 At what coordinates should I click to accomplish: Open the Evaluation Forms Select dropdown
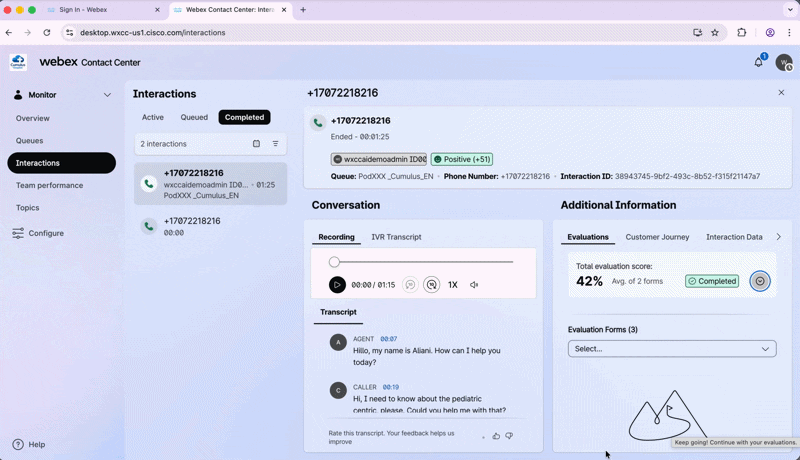(672, 349)
